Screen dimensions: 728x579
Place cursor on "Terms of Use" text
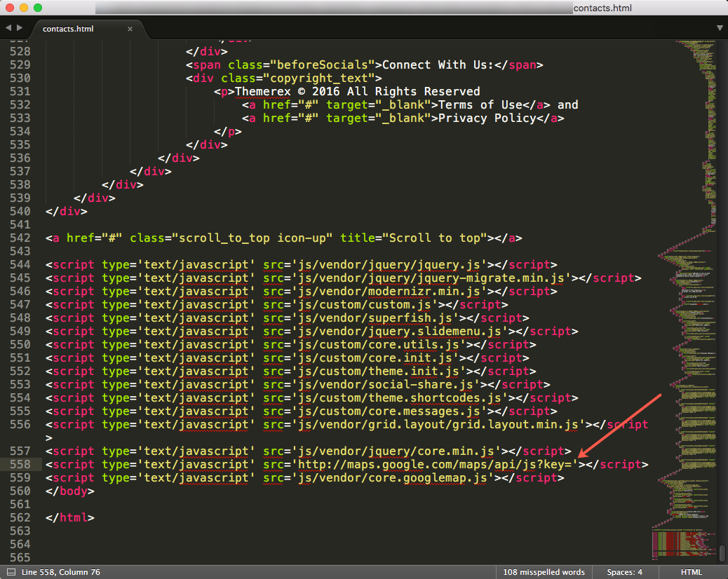480,105
